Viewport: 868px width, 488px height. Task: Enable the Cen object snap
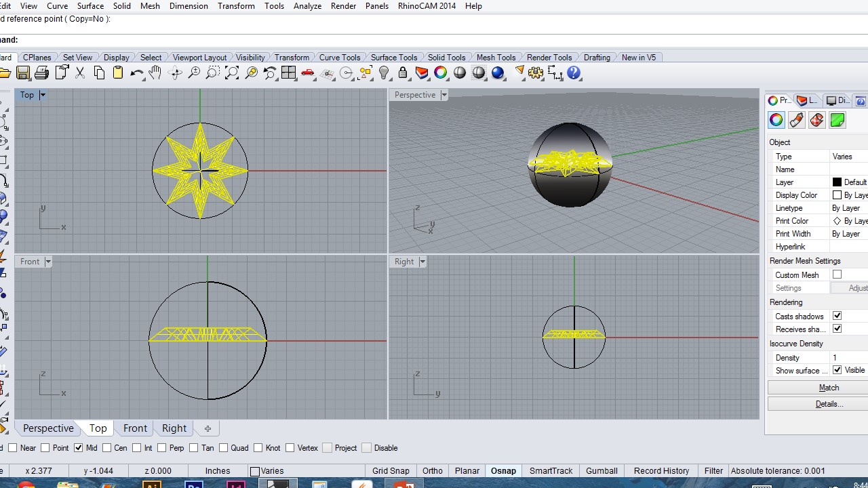(107, 448)
